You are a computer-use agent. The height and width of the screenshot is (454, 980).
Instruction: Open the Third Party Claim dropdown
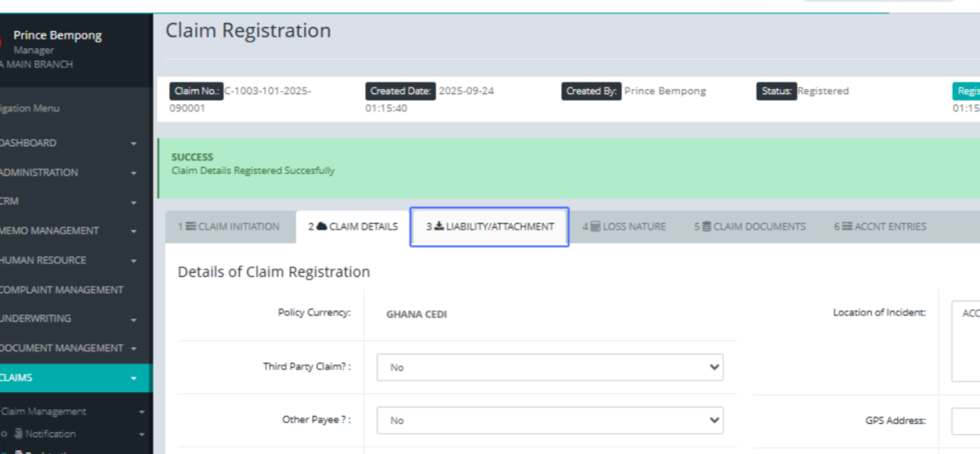point(550,367)
